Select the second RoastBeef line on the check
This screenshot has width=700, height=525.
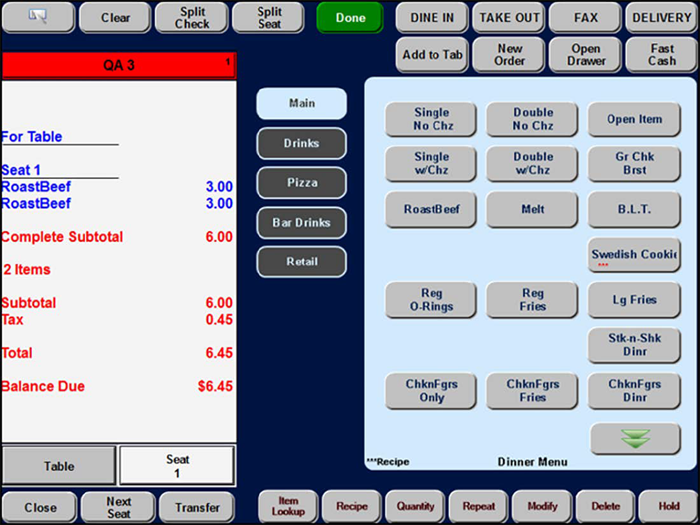coord(117,204)
